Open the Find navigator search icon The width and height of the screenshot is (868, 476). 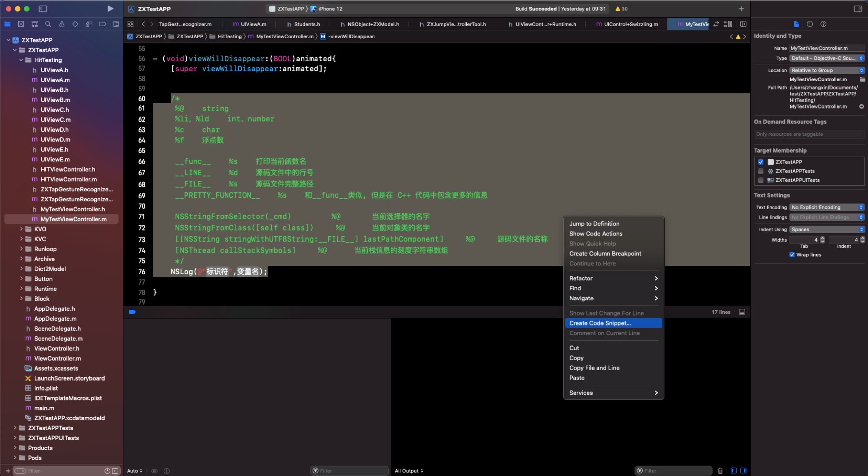(x=48, y=24)
